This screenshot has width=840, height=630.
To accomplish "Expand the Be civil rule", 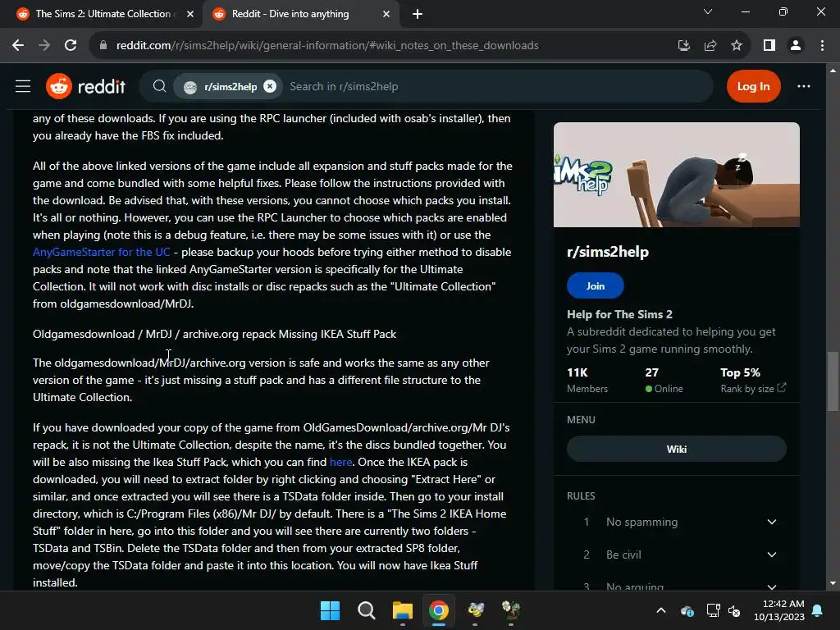I will click(677, 555).
